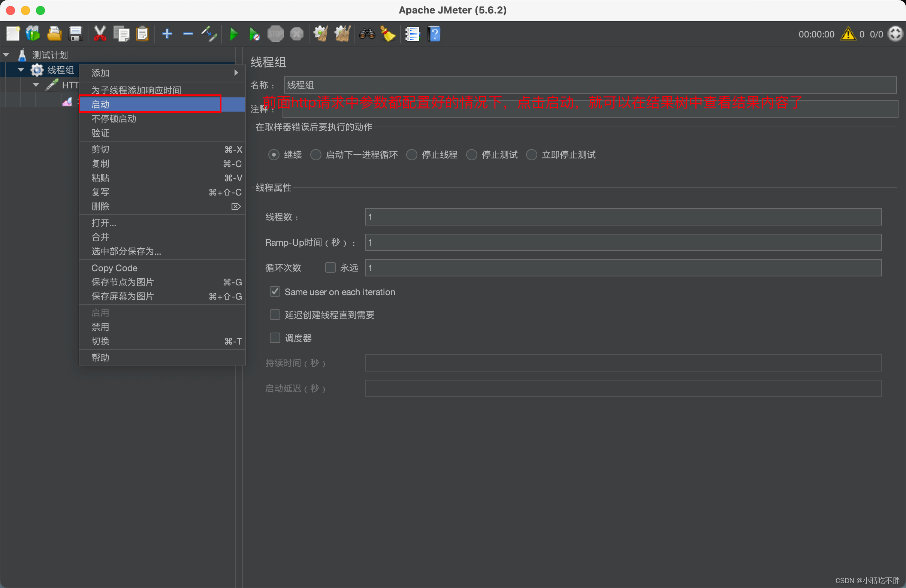Screen dimensions: 906x588
Task: Select the 停止线程 radio option
Action: (x=411, y=155)
